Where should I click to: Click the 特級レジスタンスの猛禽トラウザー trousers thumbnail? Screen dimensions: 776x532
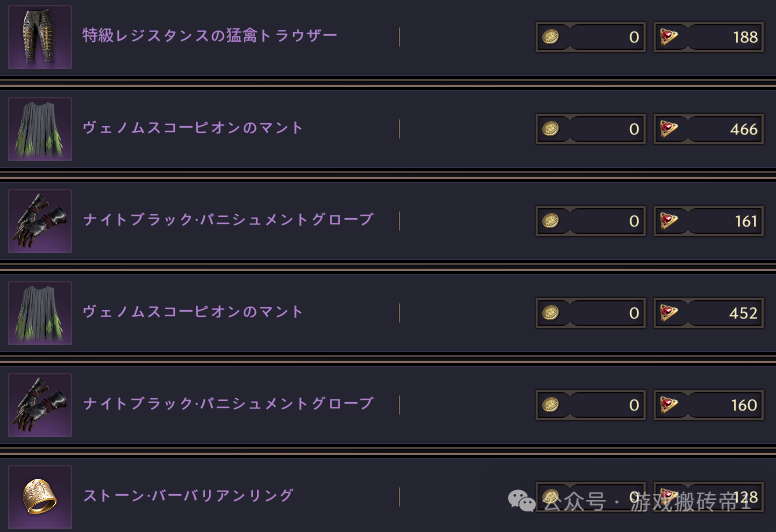pos(40,37)
